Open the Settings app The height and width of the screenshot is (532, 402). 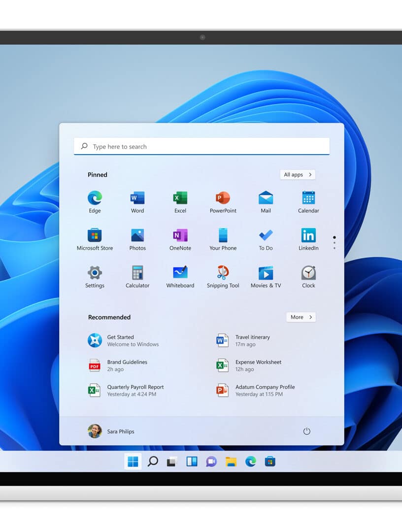click(x=95, y=277)
